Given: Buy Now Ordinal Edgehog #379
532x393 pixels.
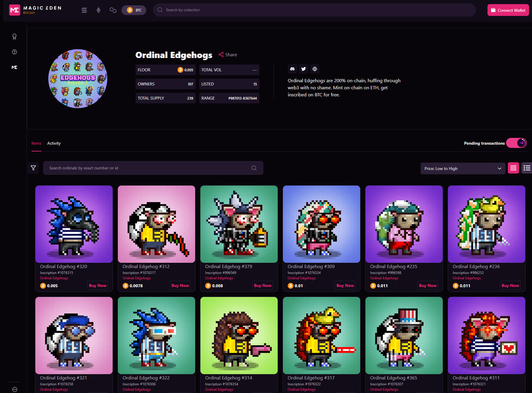Looking at the screenshot, I should [x=262, y=286].
